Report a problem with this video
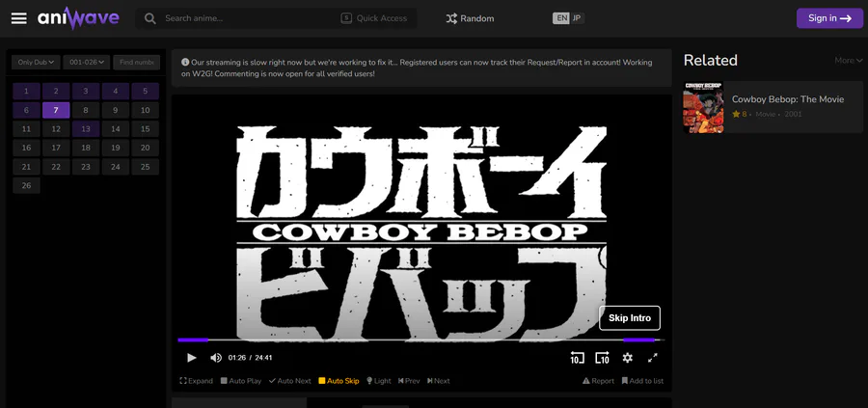The image size is (868, 408). [x=598, y=381]
